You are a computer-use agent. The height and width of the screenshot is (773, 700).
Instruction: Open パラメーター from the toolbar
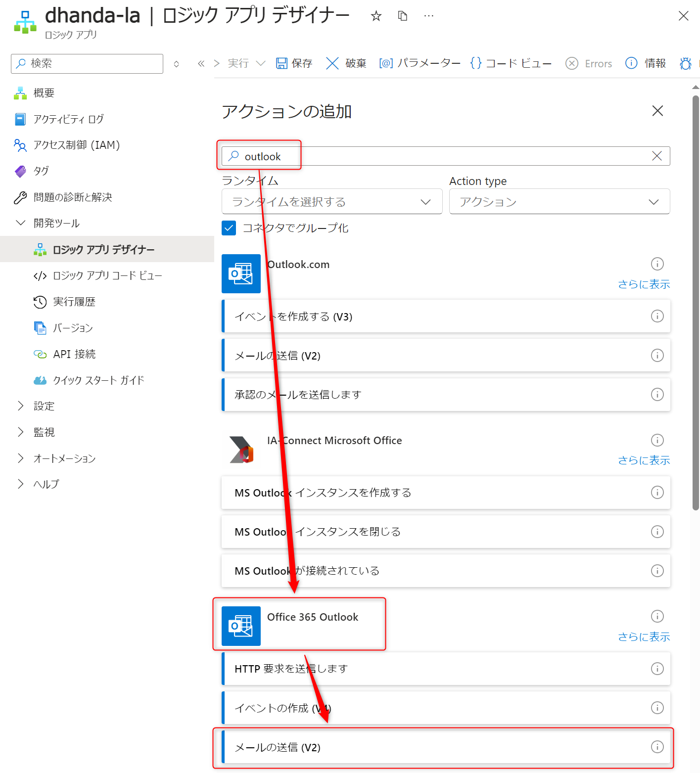(420, 63)
